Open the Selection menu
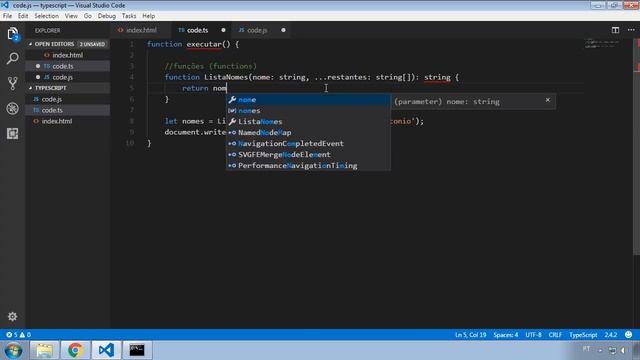Viewport: 640px width, 360px height. coord(47,16)
